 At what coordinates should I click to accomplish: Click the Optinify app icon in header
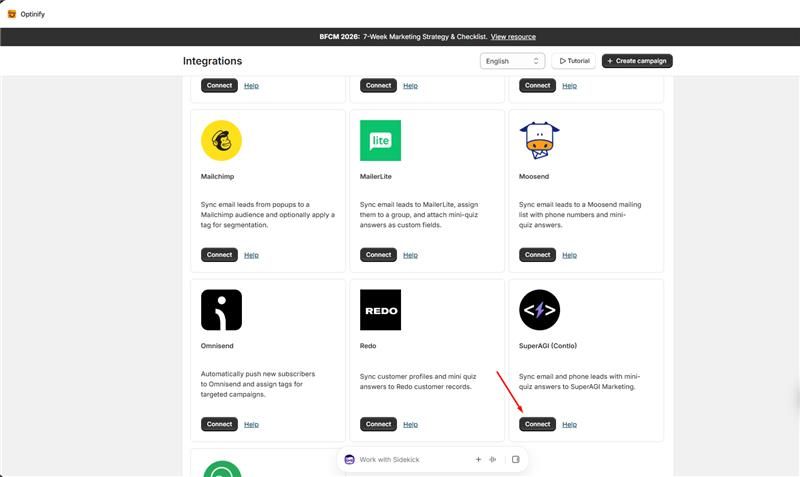coord(12,14)
